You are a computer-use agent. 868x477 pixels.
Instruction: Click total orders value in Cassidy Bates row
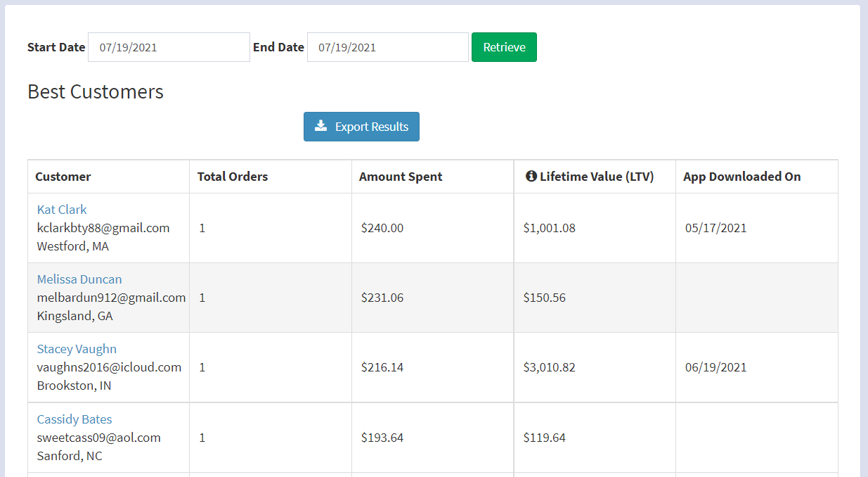202,438
